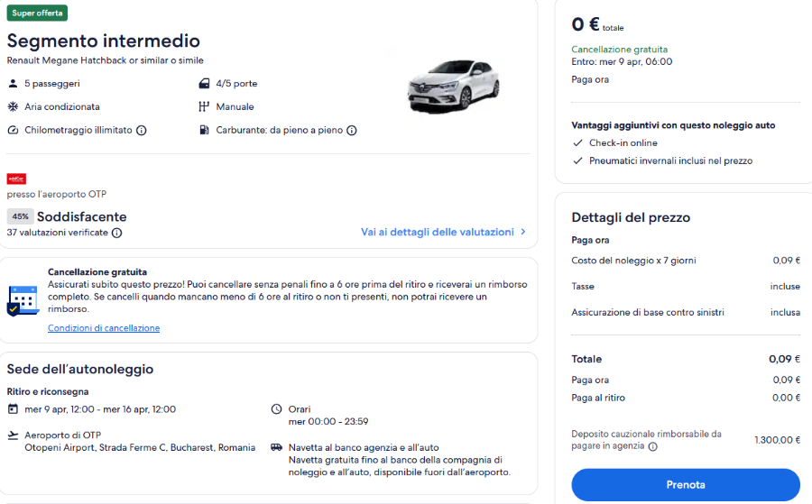Click the info icon next to Chilometraggio illimitato
Viewport: 812px width, 504px height.
[142, 131]
